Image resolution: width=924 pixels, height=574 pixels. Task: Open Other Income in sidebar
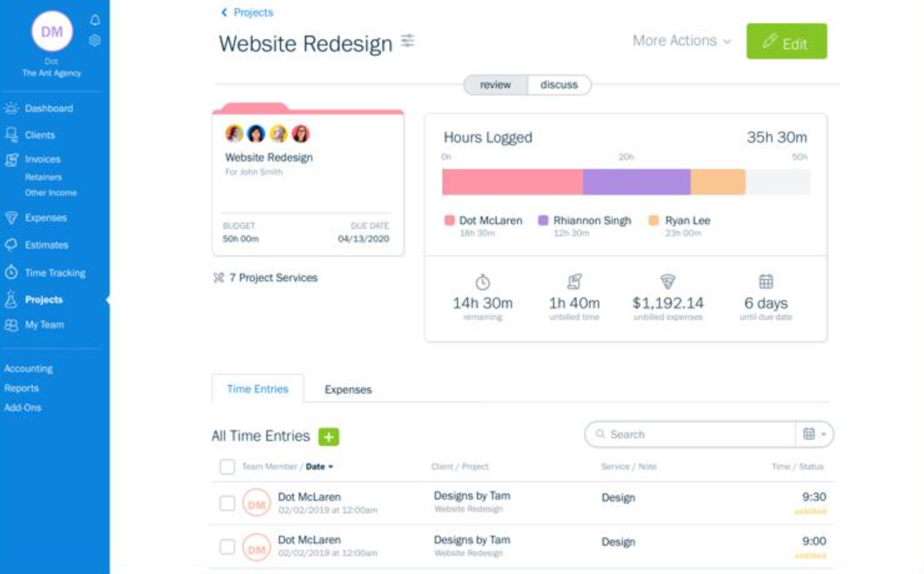[51, 193]
